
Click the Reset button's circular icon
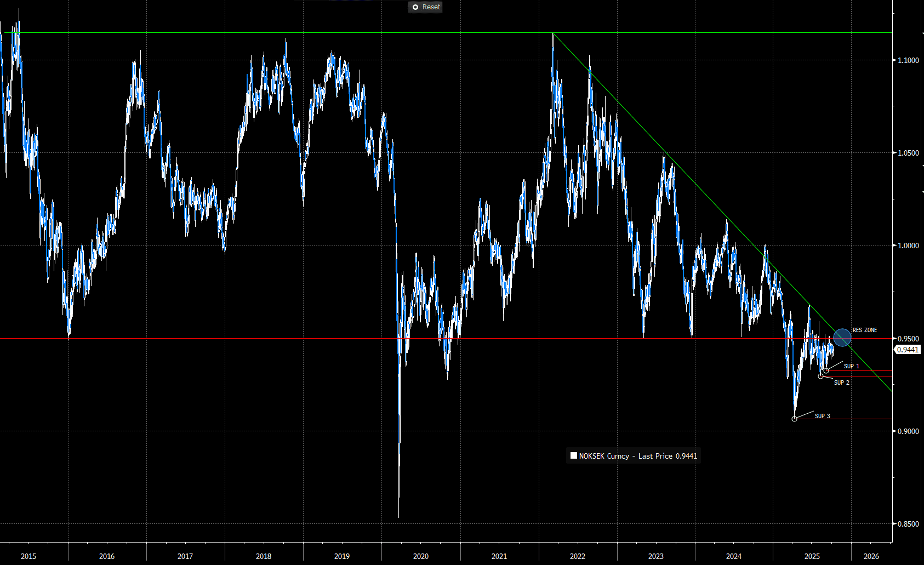click(415, 7)
